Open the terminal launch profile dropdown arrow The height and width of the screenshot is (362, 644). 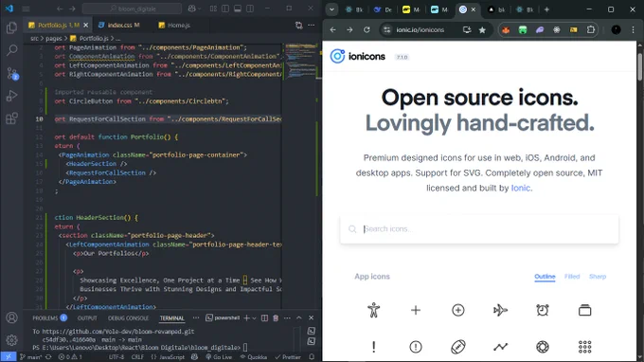254,318
